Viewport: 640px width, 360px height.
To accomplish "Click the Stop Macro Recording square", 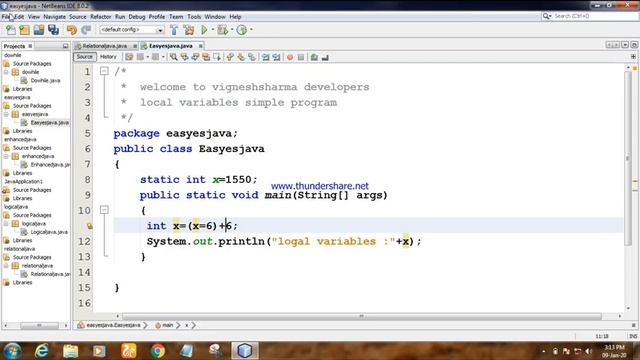I will 301,57.
